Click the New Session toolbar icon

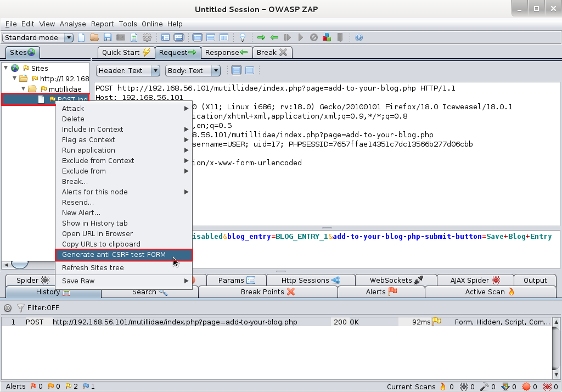tap(81, 37)
